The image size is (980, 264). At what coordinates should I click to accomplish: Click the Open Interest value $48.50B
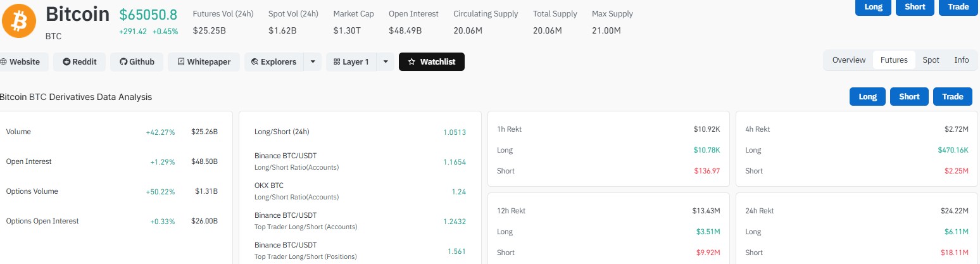204,161
